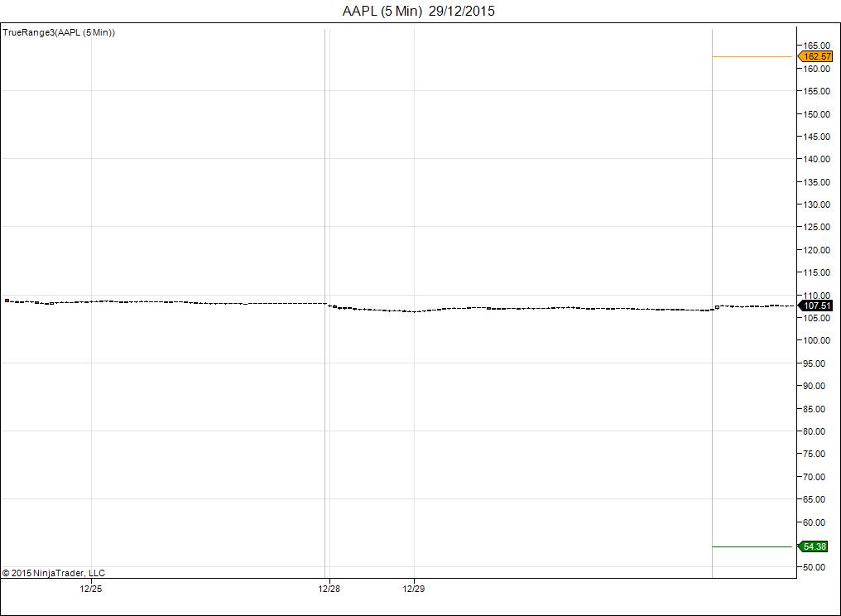This screenshot has width=841, height=616.
Task: Click the 155.00 price axis label
Action: (x=816, y=91)
